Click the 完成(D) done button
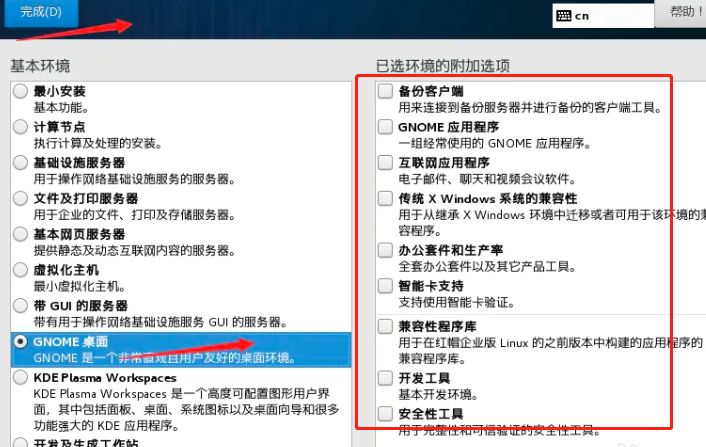Screen dimensions: 706x447 (x=41, y=12)
